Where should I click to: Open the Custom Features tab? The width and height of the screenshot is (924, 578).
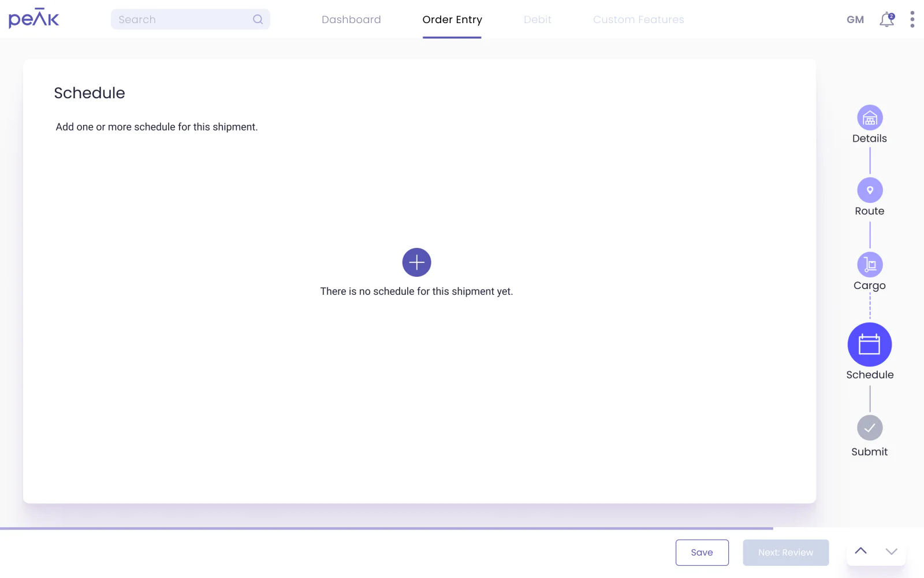(638, 20)
